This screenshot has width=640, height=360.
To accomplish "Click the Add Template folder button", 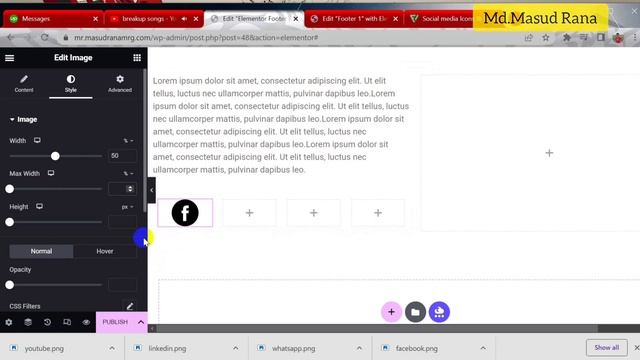I will point(415,312).
